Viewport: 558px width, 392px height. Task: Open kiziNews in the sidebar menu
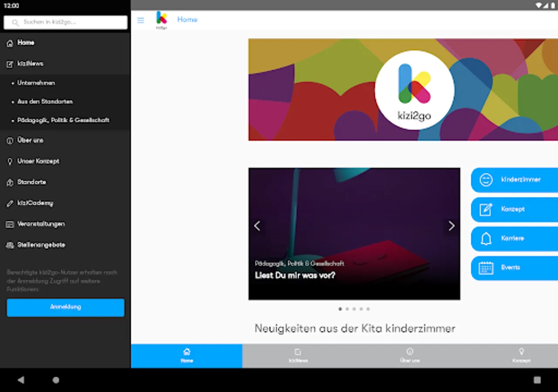click(65, 64)
